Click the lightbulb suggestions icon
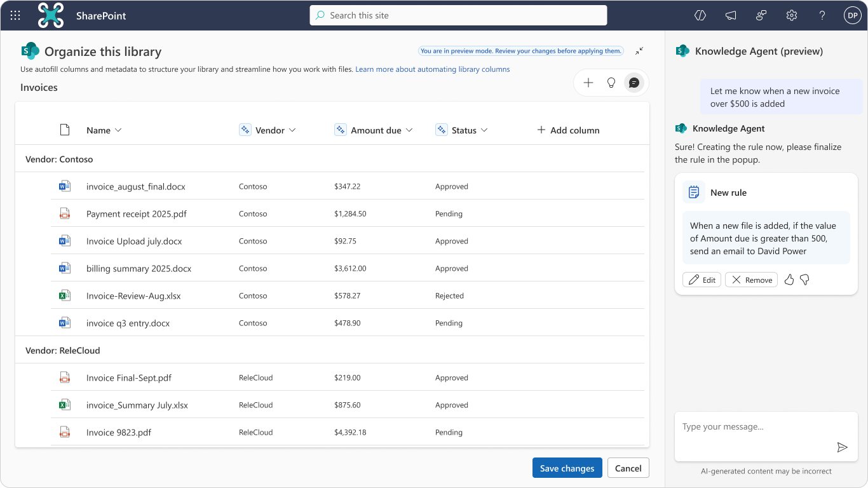This screenshot has height=488, width=868. click(611, 83)
